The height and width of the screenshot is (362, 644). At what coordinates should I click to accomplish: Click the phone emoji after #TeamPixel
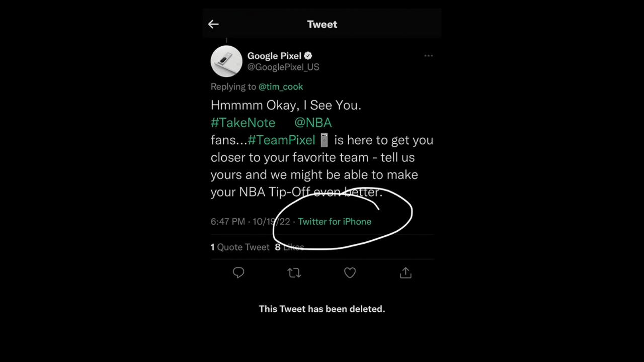(x=324, y=140)
